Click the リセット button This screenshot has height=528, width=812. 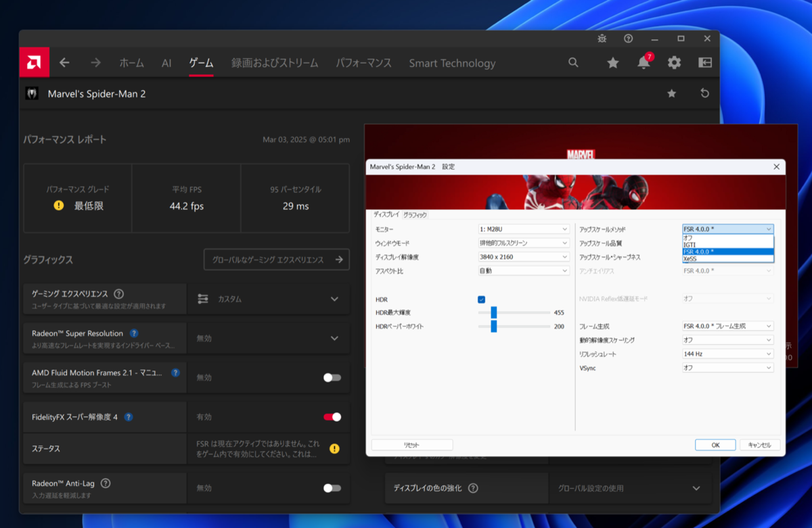point(412,445)
